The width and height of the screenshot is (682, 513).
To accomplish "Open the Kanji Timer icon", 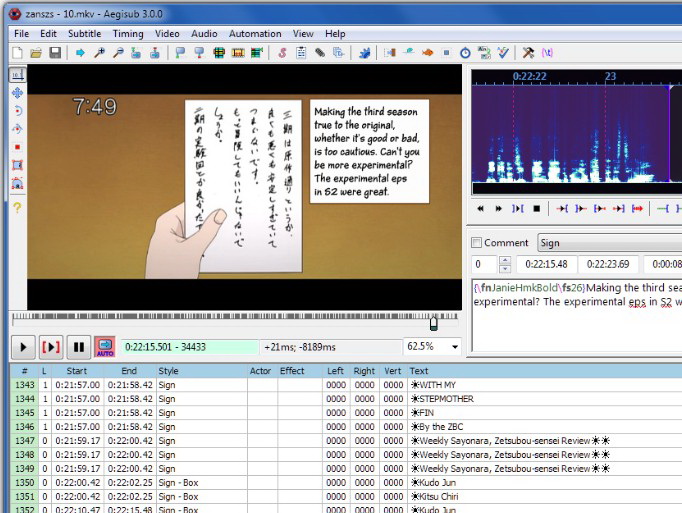I will pos(484,53).
